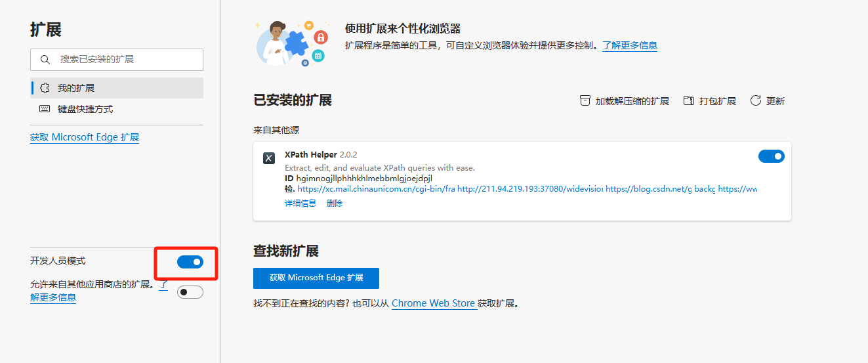This screenshot has height=363, width=868.
Task: Click 解更多信息 link under developer mode
Action: (53, 297)
